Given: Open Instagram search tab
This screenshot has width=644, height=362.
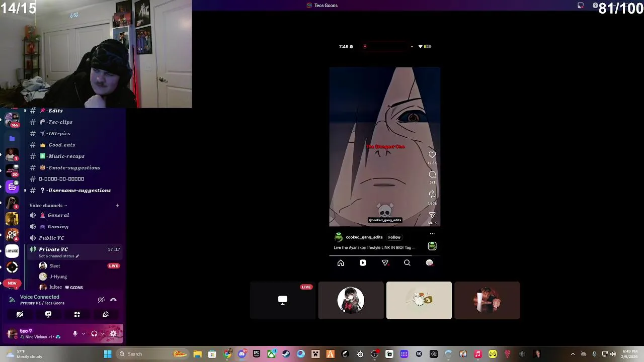Looking at the screenshot, I should tap(407, 263).
